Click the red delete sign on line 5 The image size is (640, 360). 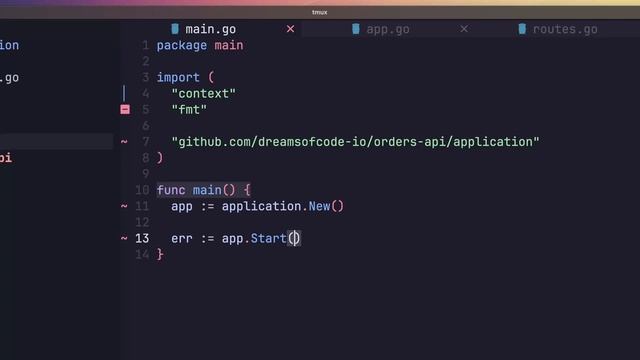[125, 109]
